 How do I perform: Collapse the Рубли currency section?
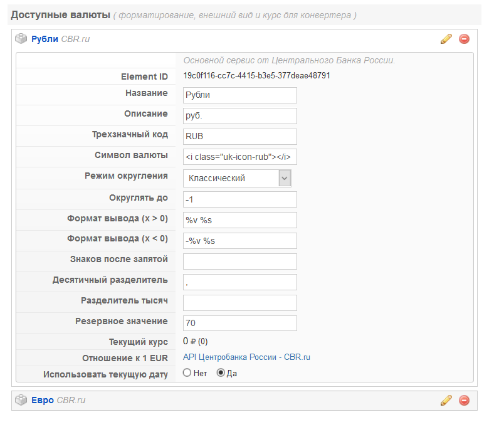45,39
